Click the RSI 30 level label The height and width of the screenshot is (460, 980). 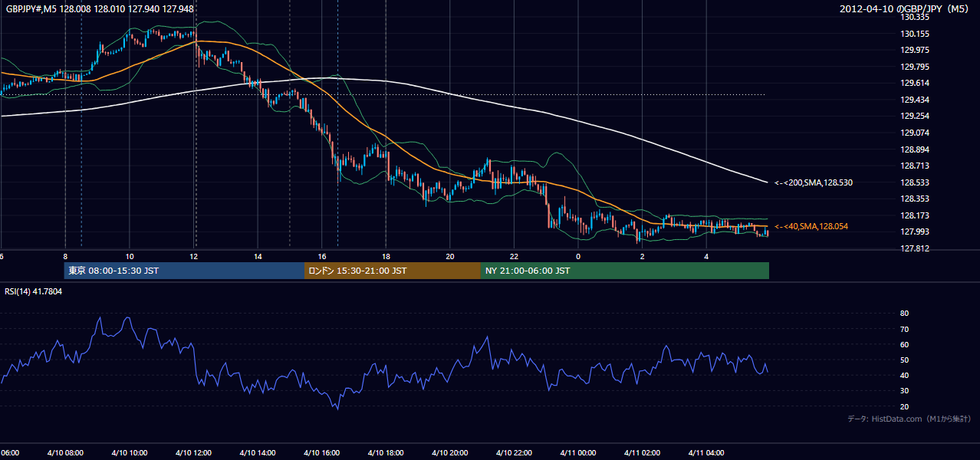point(905,391)
